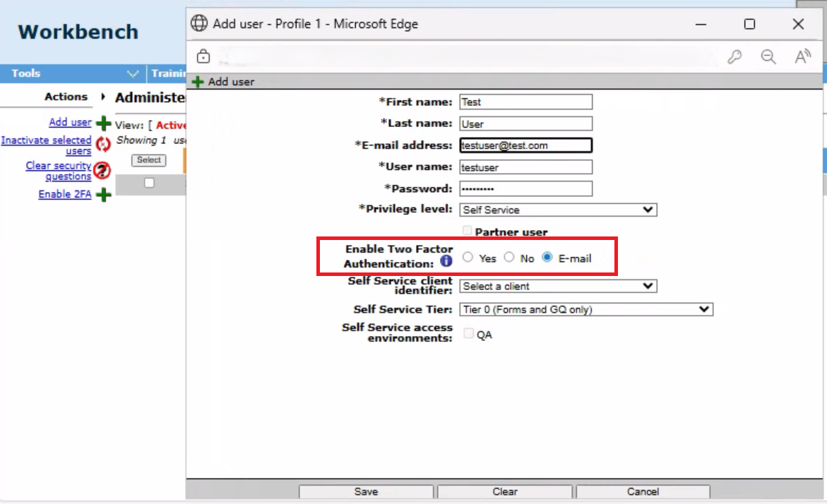Click into the E-mail address field
The width and height of the screenshot is (827, 504).
pyautogui.click(x=525, y=145)
